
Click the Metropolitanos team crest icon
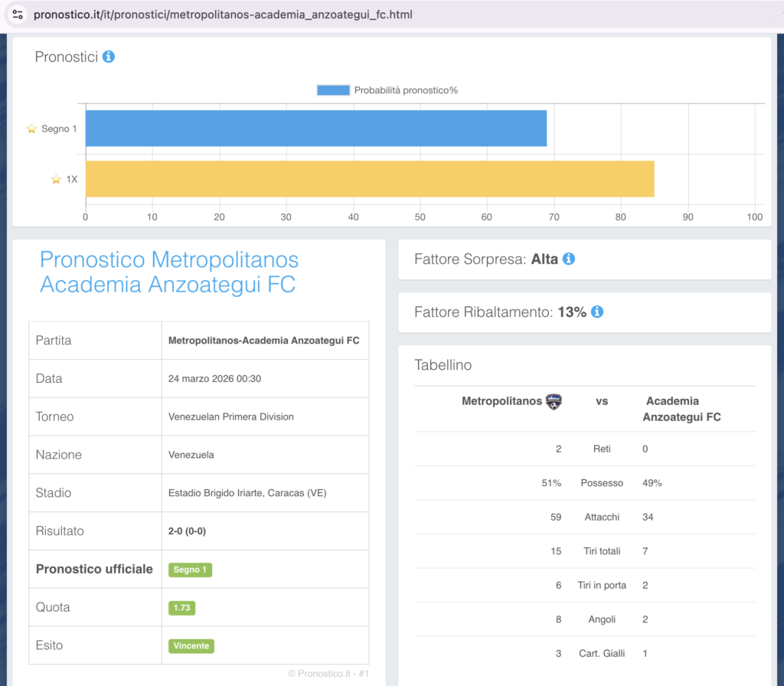point(554,401)
